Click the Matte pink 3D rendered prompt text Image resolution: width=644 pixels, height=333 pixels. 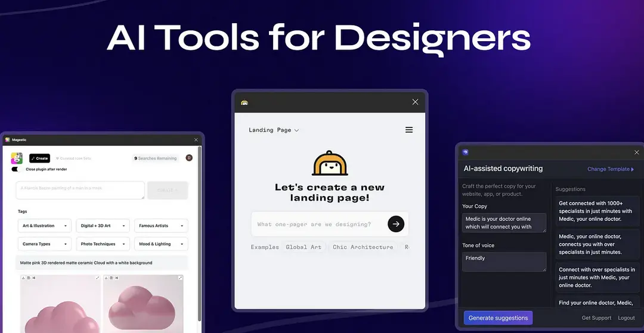point(86,263)
